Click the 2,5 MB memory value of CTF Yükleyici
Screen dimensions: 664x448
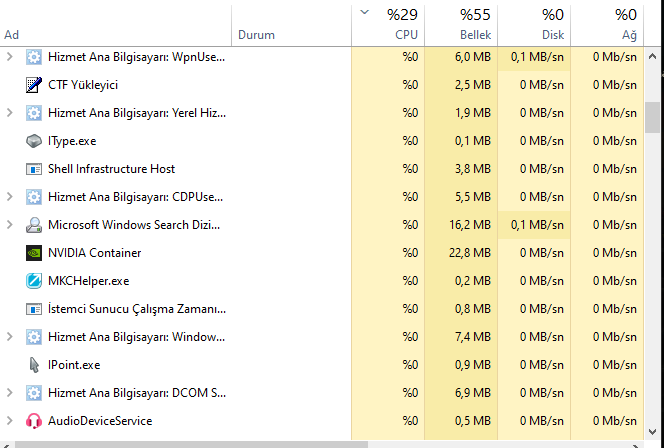click(473, 85)
